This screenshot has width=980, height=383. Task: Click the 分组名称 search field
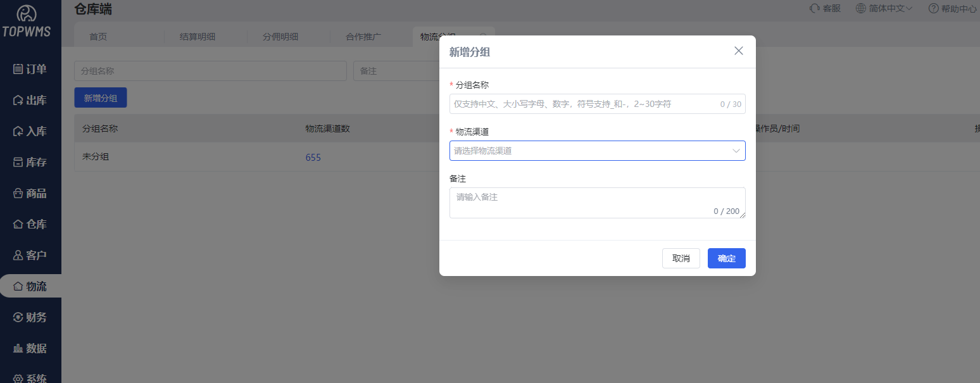tap(210, 71)
